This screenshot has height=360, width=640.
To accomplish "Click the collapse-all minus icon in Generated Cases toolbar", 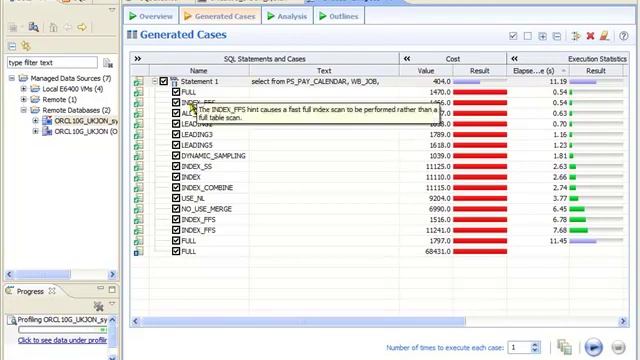I will point(557,36).
